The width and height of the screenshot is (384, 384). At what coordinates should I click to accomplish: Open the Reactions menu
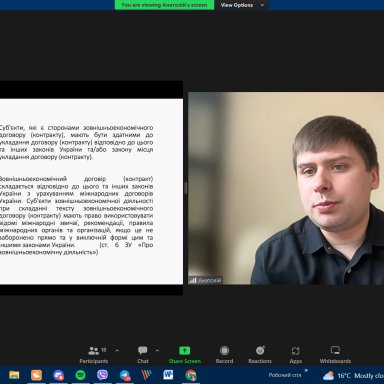pyautogui.click(x=260, y=355)
